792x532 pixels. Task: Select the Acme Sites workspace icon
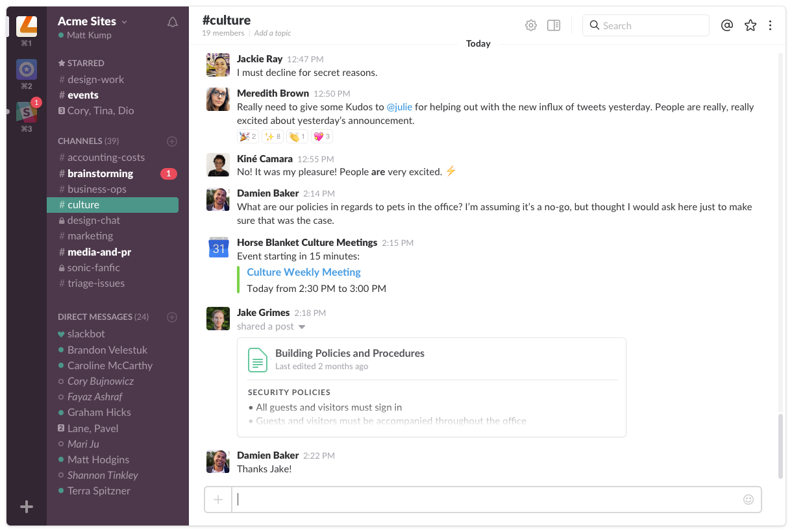tap(26, 26)
